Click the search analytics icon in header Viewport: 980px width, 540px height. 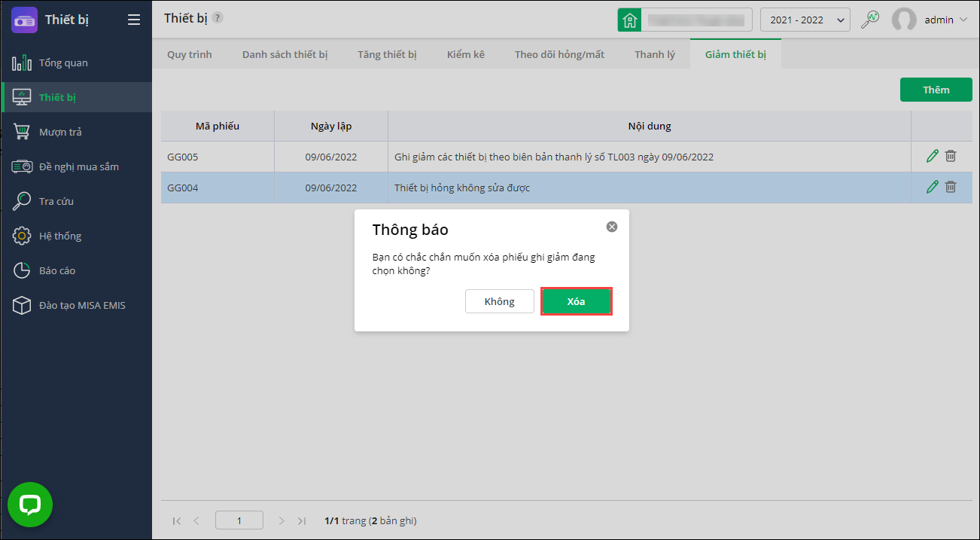(870, 20)
